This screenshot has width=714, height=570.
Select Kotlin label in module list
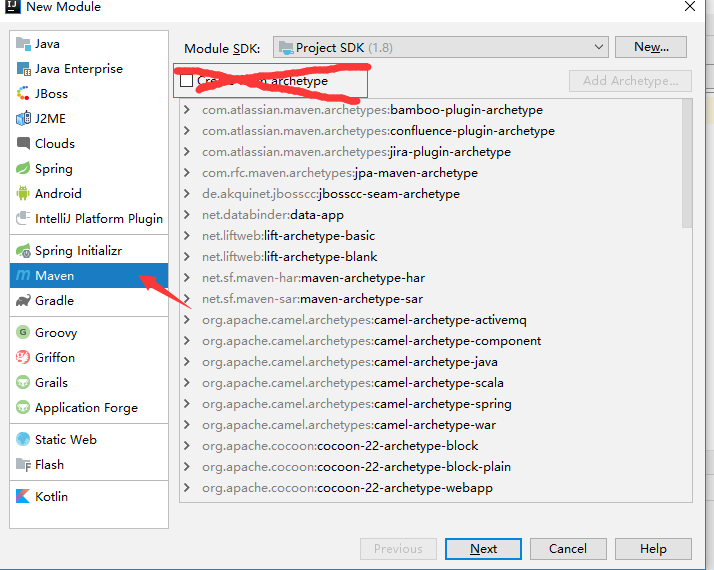(x=51, y=496)
